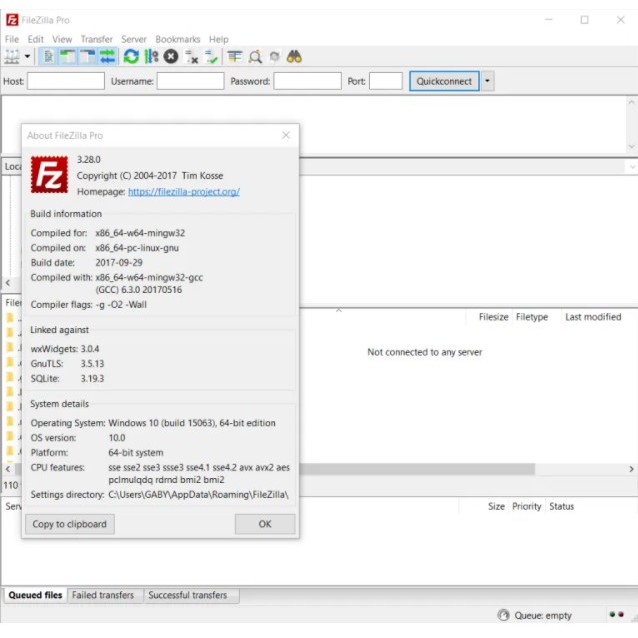This screenshot has width=638, height=638.
Task: Click the disconnect from server icon
Action: (191, 57)
